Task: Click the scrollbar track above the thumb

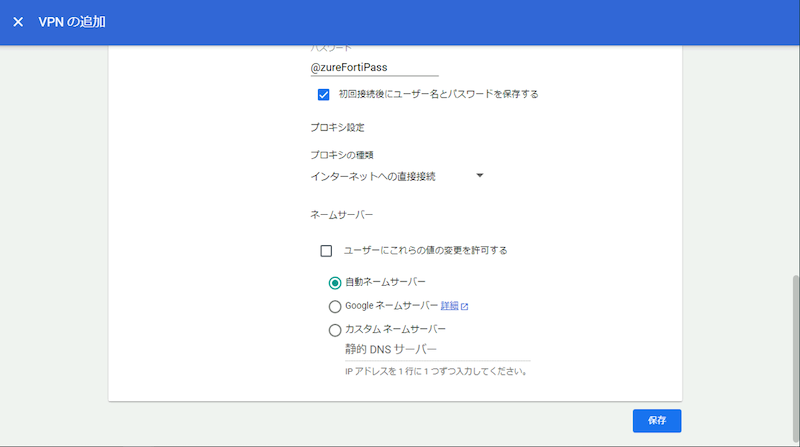Action: [x=795, y=150]
